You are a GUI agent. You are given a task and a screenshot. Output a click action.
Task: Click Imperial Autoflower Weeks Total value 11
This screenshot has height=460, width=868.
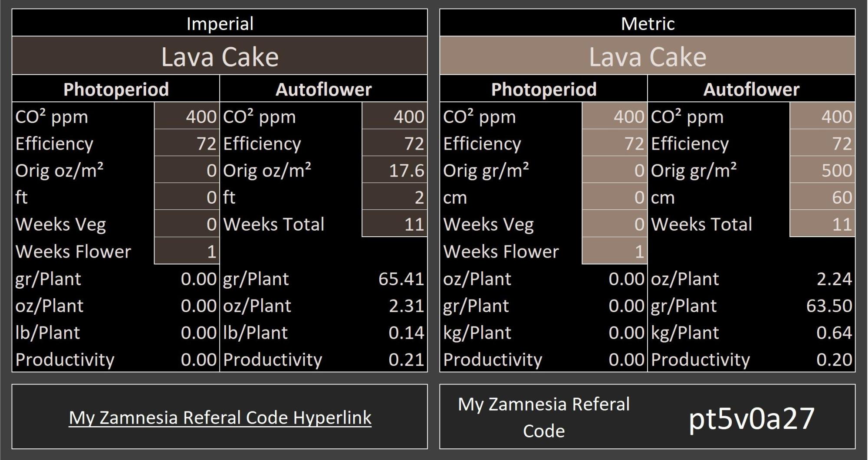pyautogui.click(x=395, y=224)
